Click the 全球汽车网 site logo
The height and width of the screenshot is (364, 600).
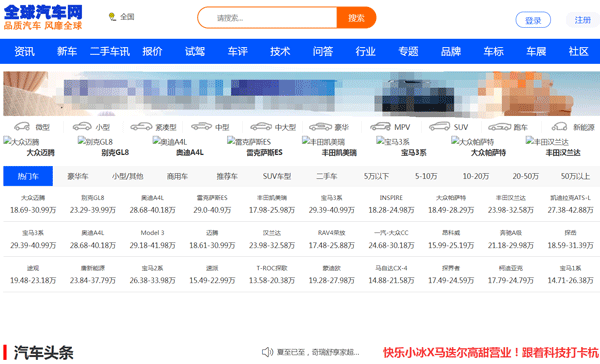[x=43, y=18]
